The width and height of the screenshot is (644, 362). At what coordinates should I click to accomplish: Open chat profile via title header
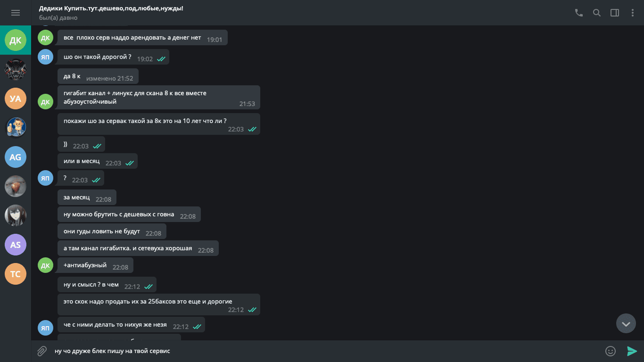(x=111, y=8)
